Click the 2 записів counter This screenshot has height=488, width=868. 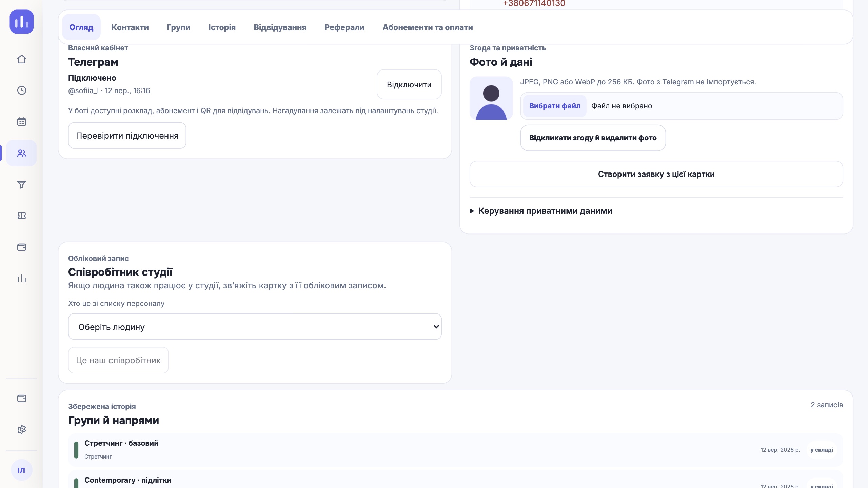coord(827,405)
